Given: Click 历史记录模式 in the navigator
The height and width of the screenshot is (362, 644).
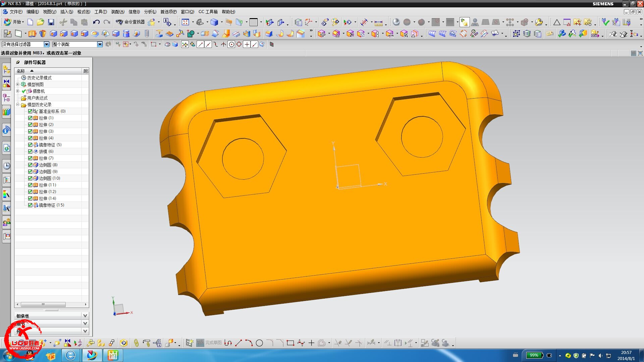Looking at the screenshot, I should click(39, 78).
